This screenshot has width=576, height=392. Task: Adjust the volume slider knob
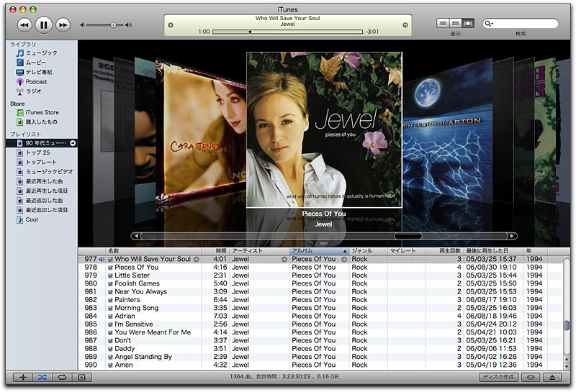113,25
